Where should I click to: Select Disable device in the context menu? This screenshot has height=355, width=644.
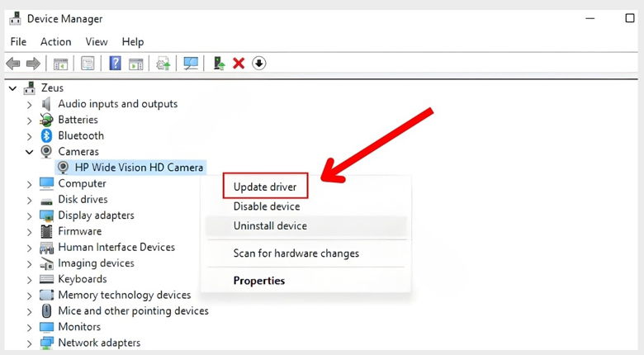coord(267,206)
